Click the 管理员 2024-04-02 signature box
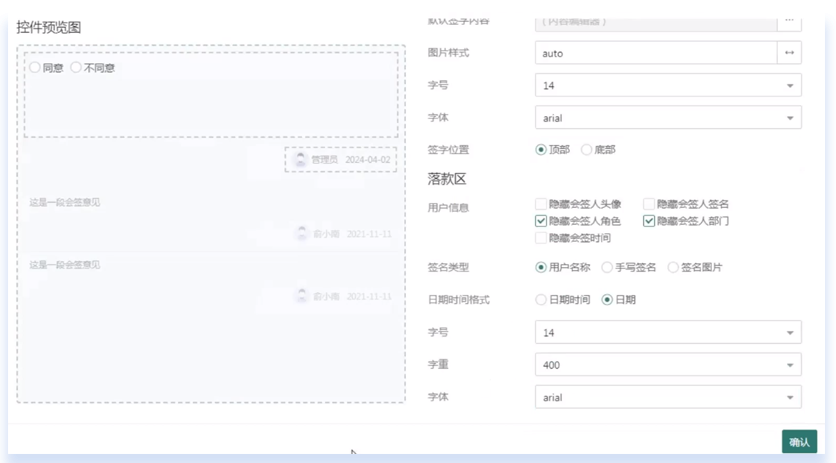Viewport: 836px width, 463px height. 341,159
